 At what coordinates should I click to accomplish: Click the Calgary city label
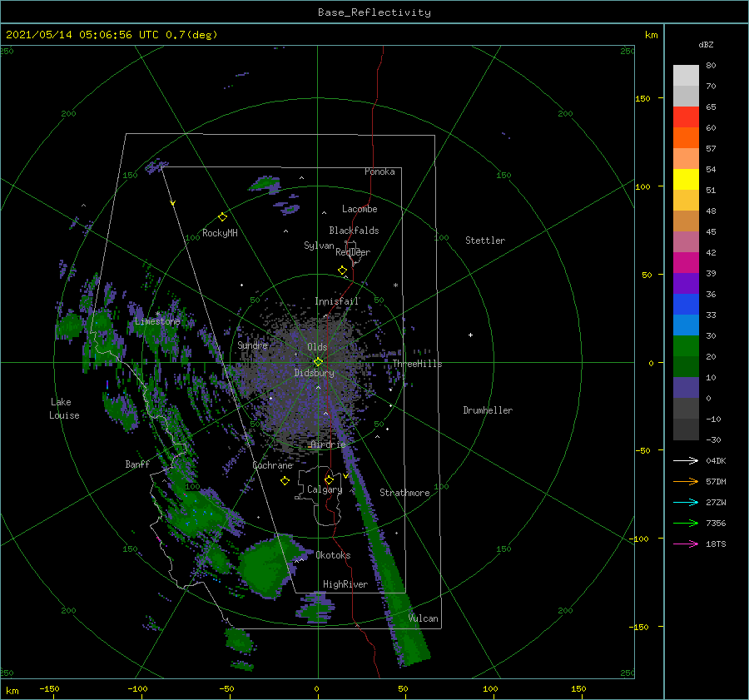tap(325, 489)
